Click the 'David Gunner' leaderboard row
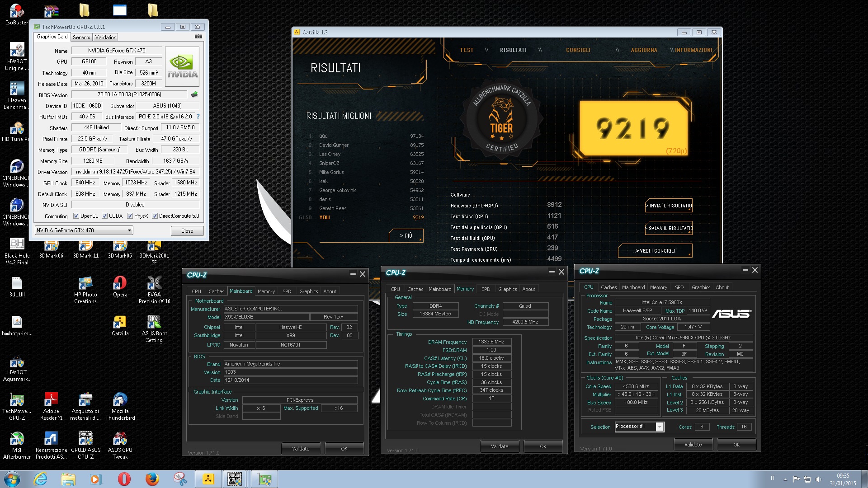This screenshot has width=868, height=488. point(366,145)
